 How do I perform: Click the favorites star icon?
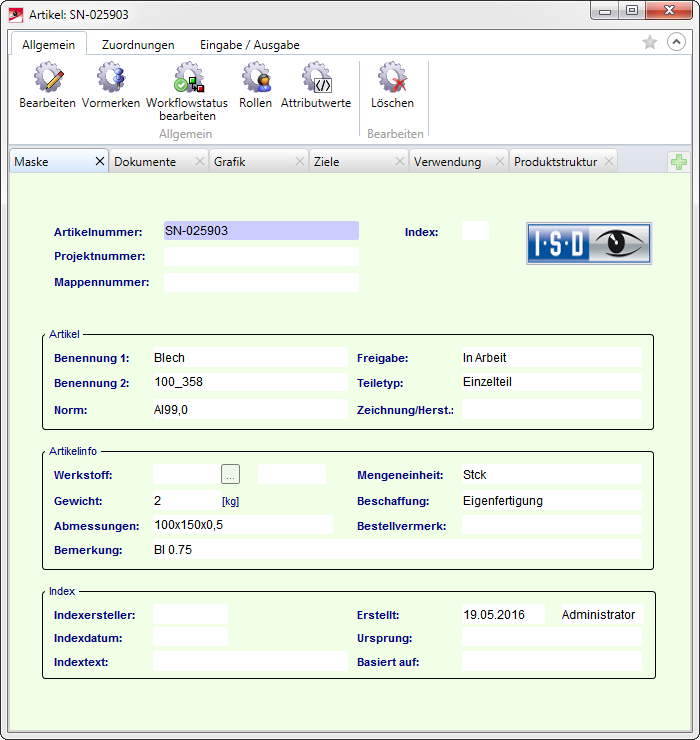click(x=650, y=43)
